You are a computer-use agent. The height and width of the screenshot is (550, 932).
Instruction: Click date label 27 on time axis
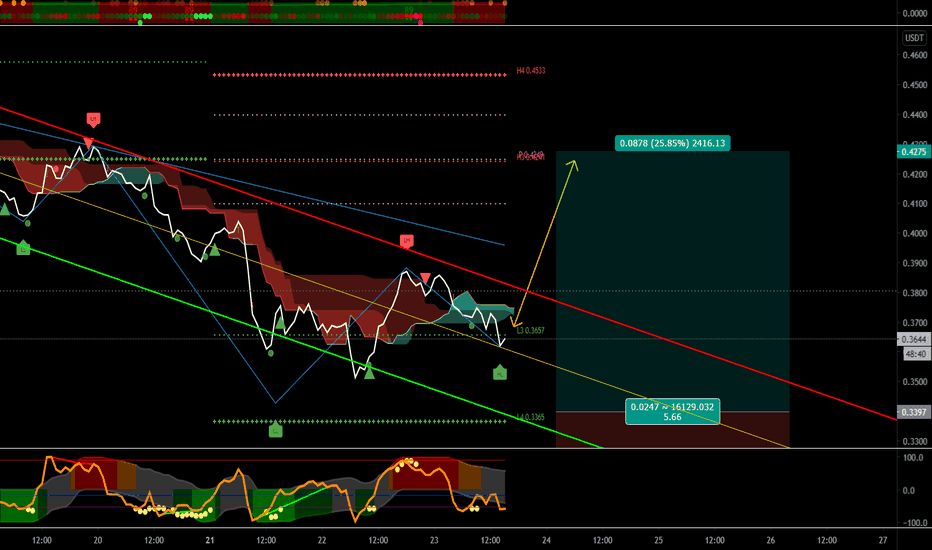(883, 540)
